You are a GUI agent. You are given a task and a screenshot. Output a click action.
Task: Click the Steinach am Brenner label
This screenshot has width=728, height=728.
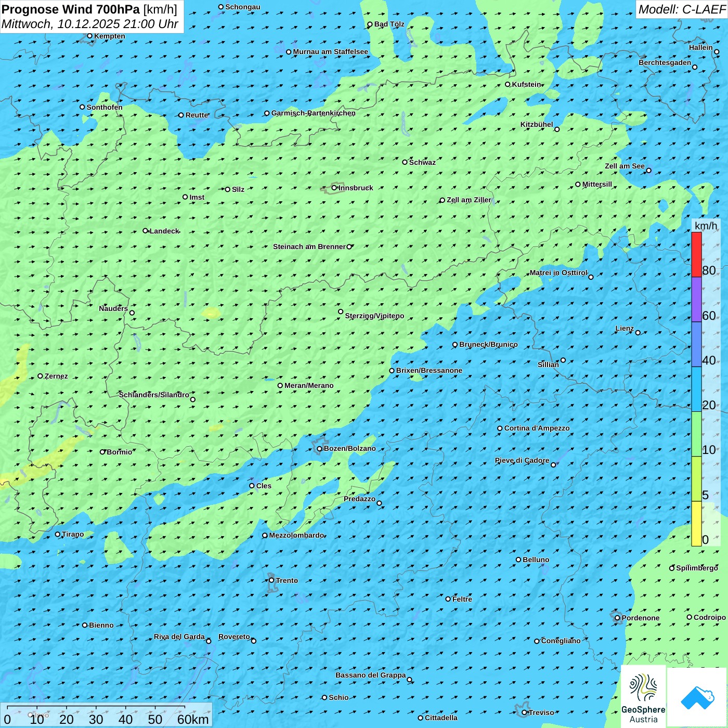click(309, 246)
